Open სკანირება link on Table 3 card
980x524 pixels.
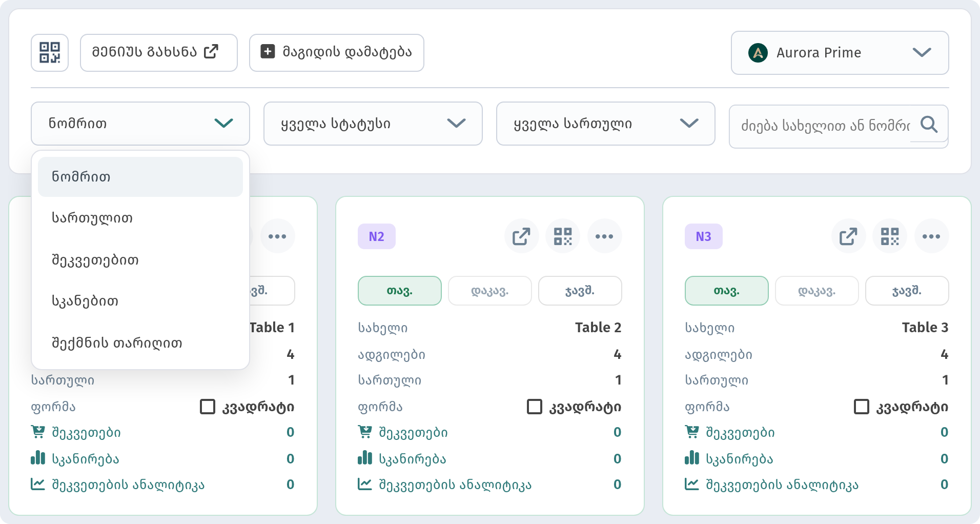tap(729, 458)
